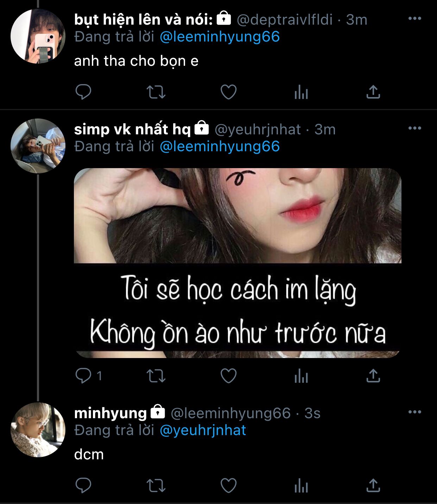Share the simp vk nhất hq image tweet
This screenshot has width=437, height=504.
[373, 376]
